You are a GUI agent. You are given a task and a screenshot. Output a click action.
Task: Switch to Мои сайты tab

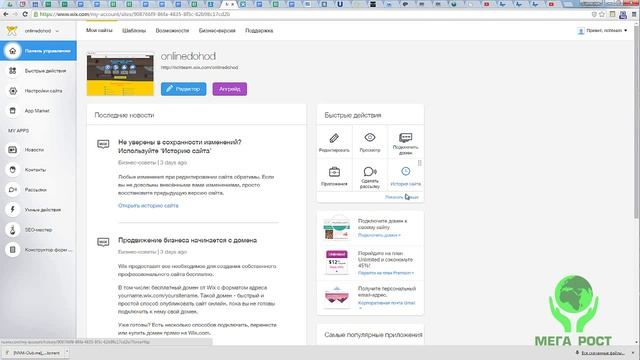(99, 31)
